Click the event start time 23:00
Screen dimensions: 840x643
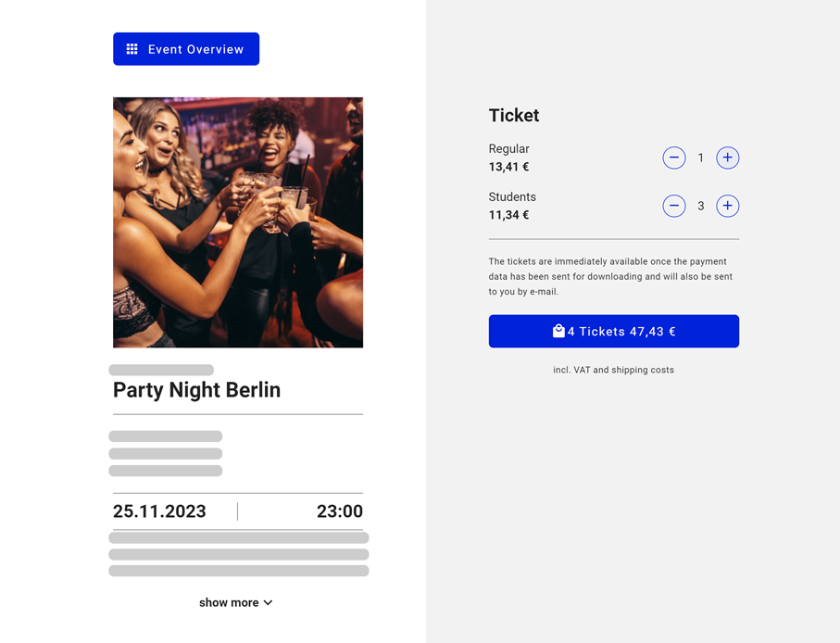(x=340, y=511)
